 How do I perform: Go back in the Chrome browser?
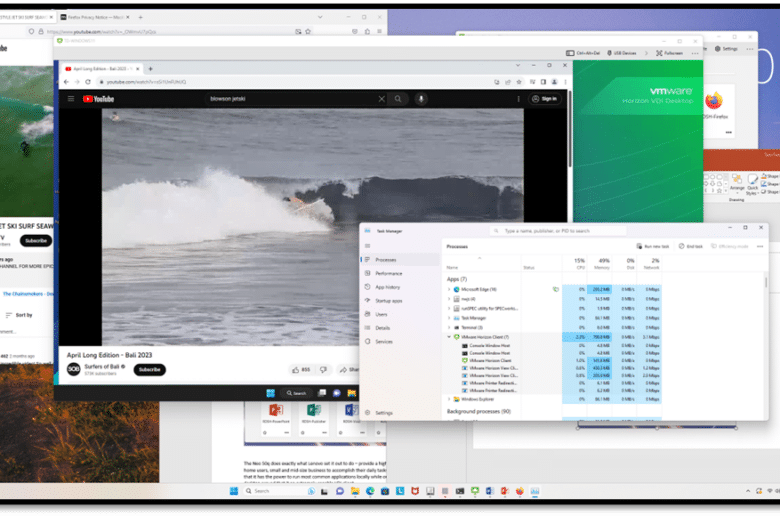[67, 82]
